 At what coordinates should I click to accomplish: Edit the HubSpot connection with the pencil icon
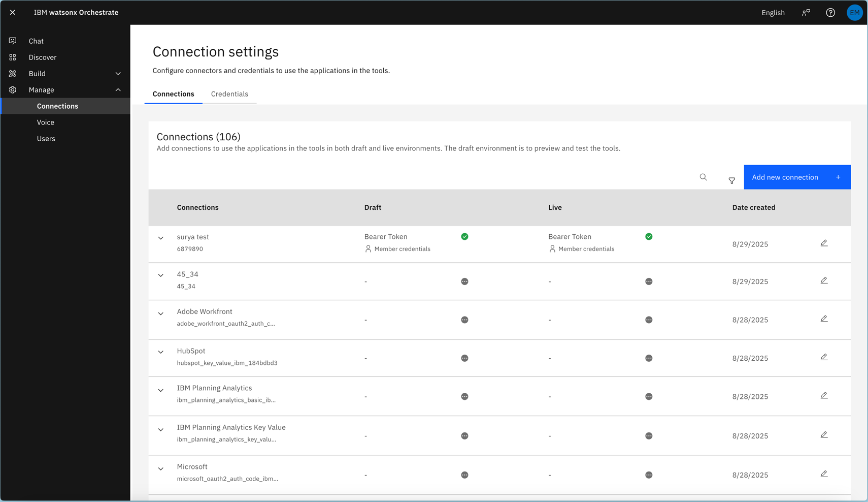click(x=824, y=357)
